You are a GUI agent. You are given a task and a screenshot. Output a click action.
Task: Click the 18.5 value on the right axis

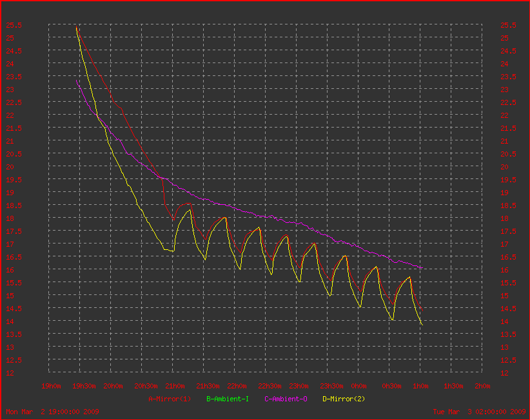click(x=508, y=205)
